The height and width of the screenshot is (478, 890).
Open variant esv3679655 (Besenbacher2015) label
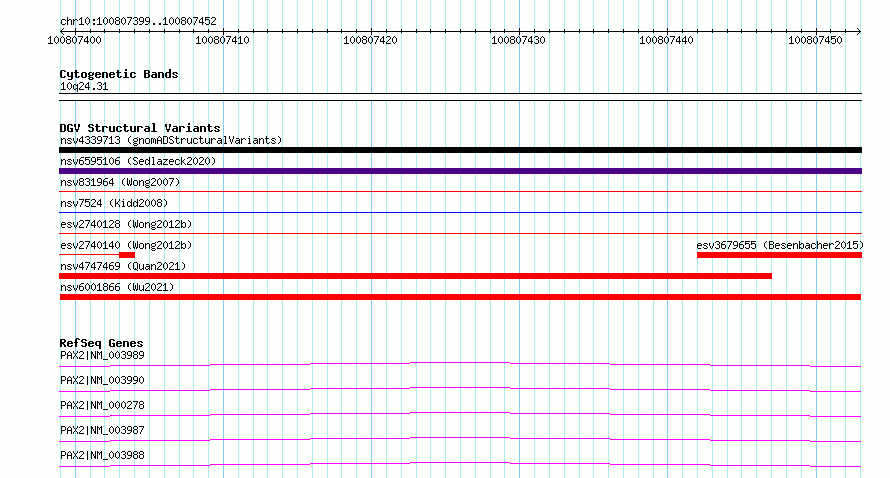coord(780,245)
